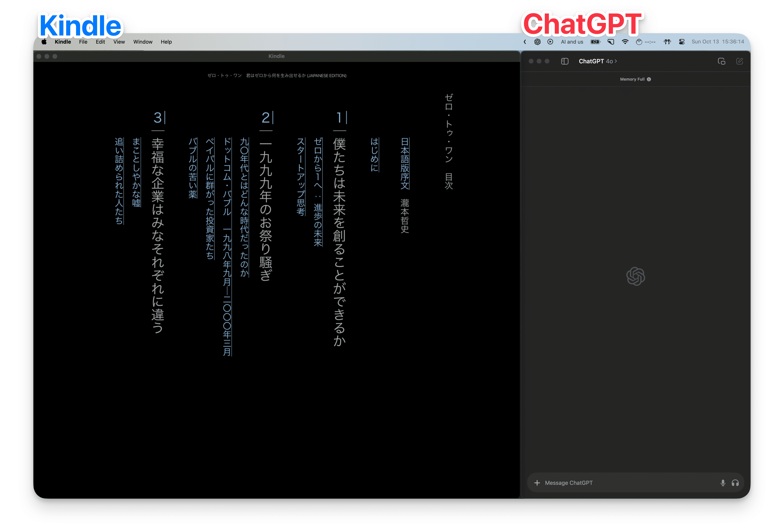Start voice mode with headphones icon
The image size is (784, 532).
pos(735,483)
